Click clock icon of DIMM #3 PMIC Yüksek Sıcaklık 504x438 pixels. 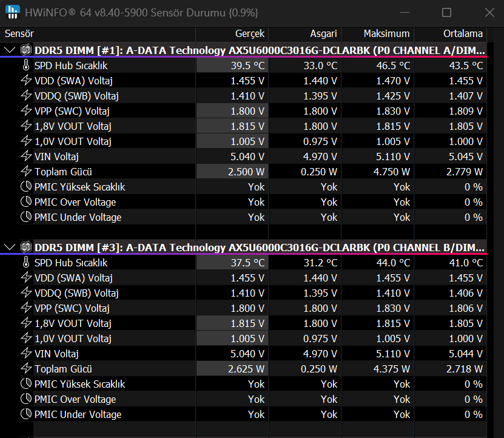(26, 383)
